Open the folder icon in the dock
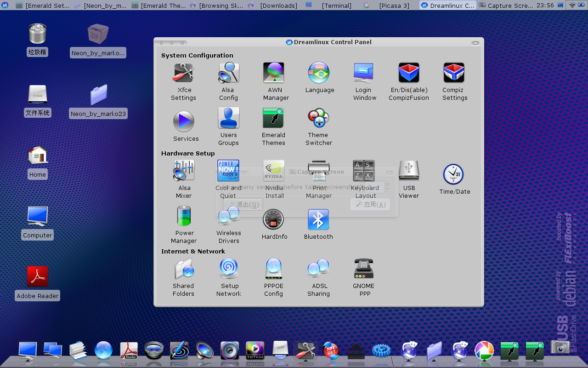Screen dimensions: 588x368 click(x=434, y=351)
